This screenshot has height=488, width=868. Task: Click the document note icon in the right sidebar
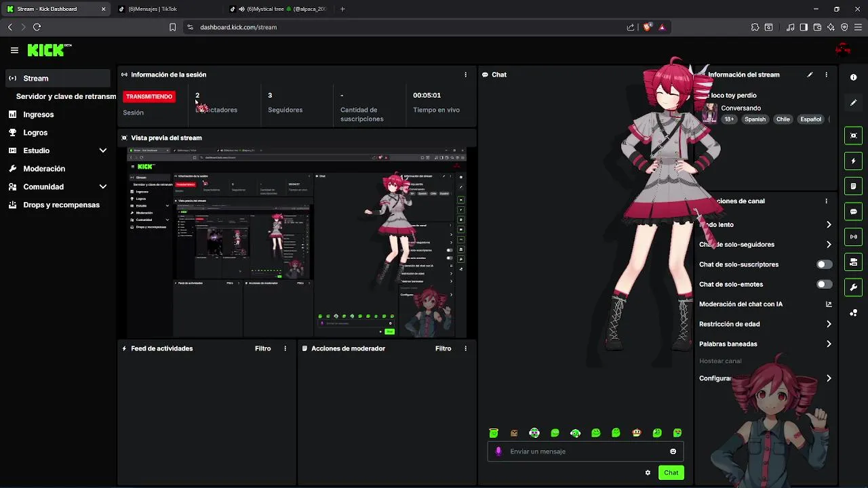(853, 186)
